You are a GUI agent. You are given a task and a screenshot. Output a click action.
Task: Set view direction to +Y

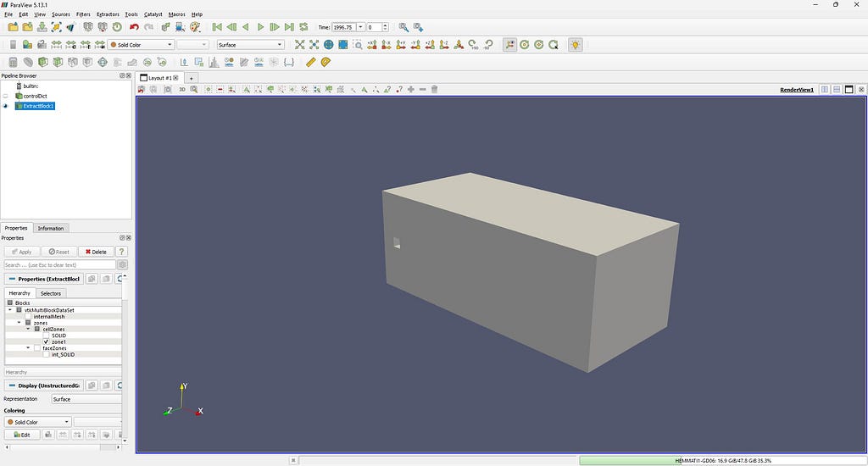(x=401, y=45)
